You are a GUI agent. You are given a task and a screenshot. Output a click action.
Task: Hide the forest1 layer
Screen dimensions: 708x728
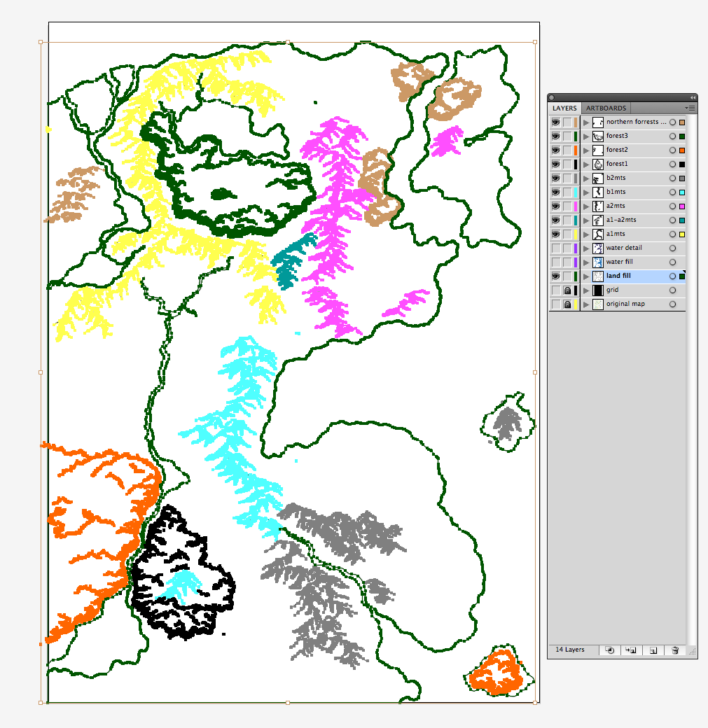pos(555,164)
